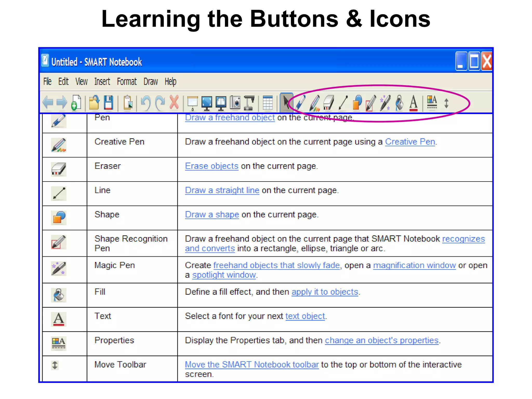Viewport: 532px width, 399px height.
Task: Click 'change an object's properties' link
Action: point(382,341)
